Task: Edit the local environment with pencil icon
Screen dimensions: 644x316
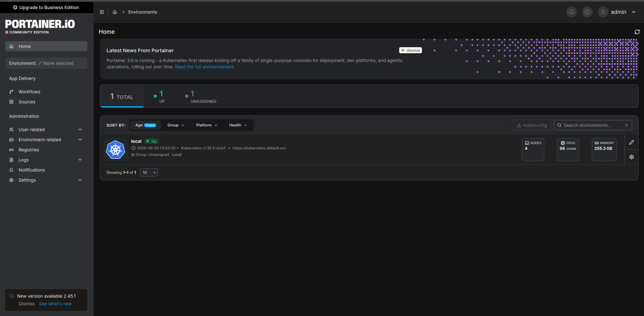Action: pyautogui.click(x=632, y=142)
